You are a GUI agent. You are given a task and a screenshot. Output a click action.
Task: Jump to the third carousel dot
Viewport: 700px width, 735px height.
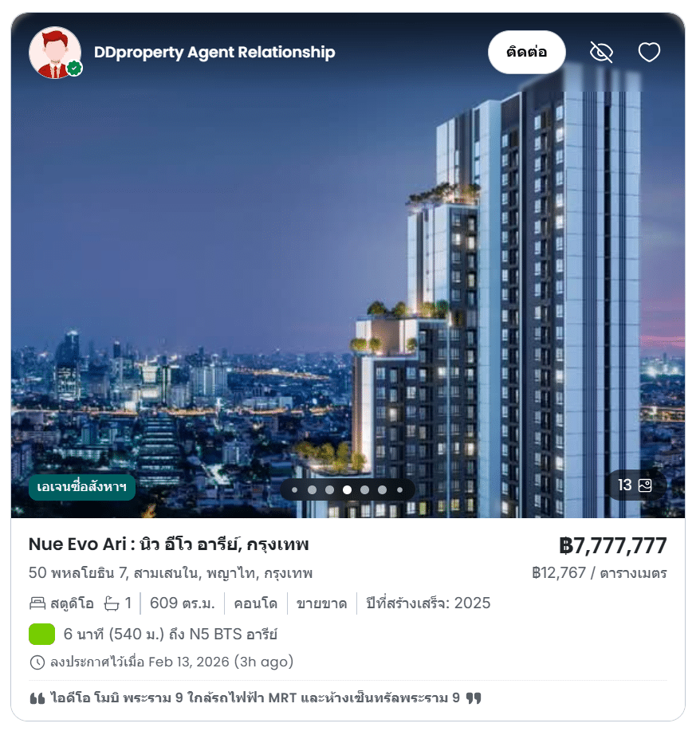(329, 489)
